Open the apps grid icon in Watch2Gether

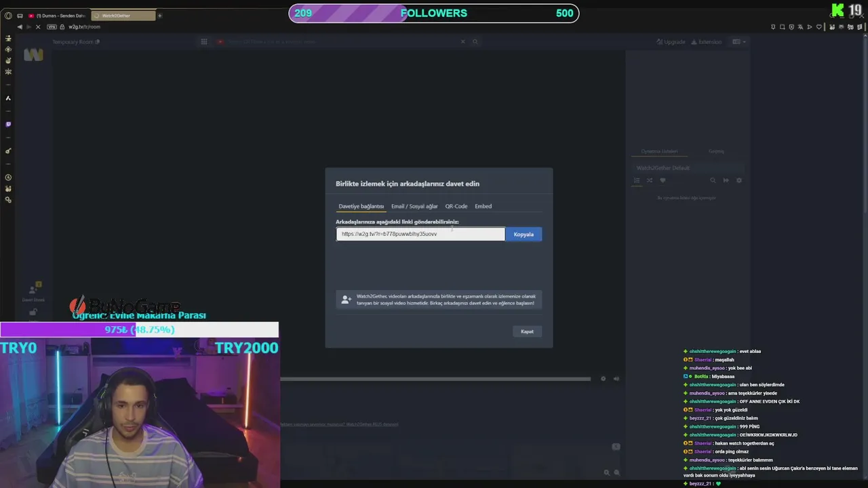click(203, 42)
